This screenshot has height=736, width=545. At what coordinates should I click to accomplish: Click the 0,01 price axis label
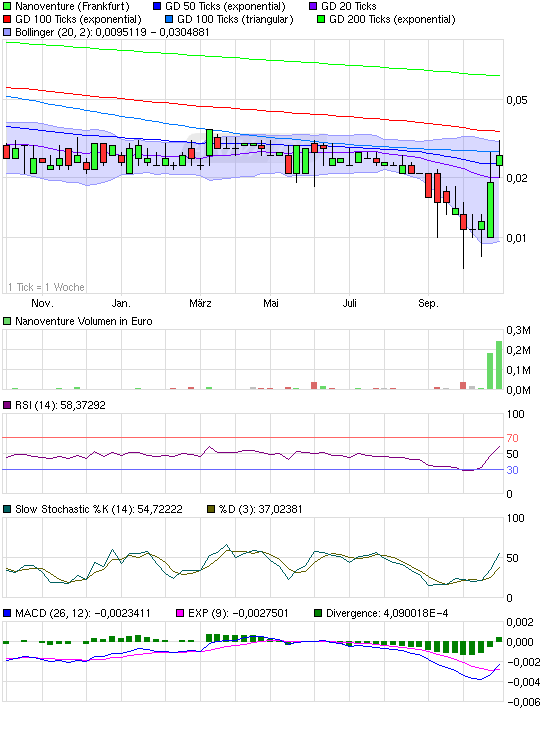516,238
